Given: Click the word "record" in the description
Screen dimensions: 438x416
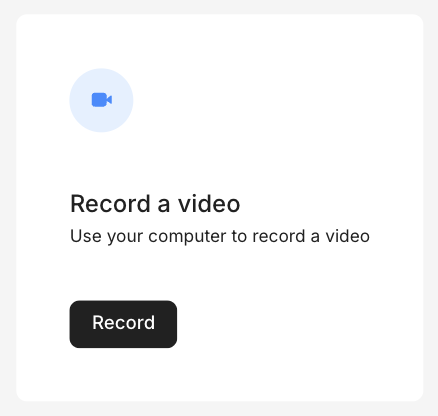Looking at the screenshot, I should point(279,236).
